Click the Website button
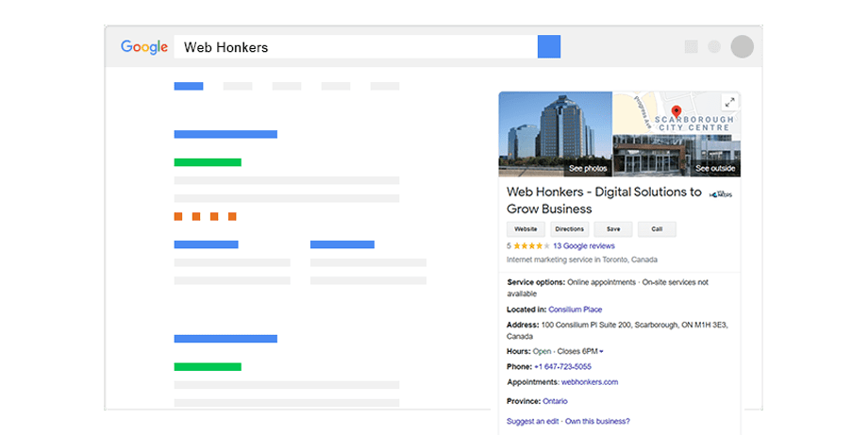The width and height of the screenshot is (868, 435). 526,229
